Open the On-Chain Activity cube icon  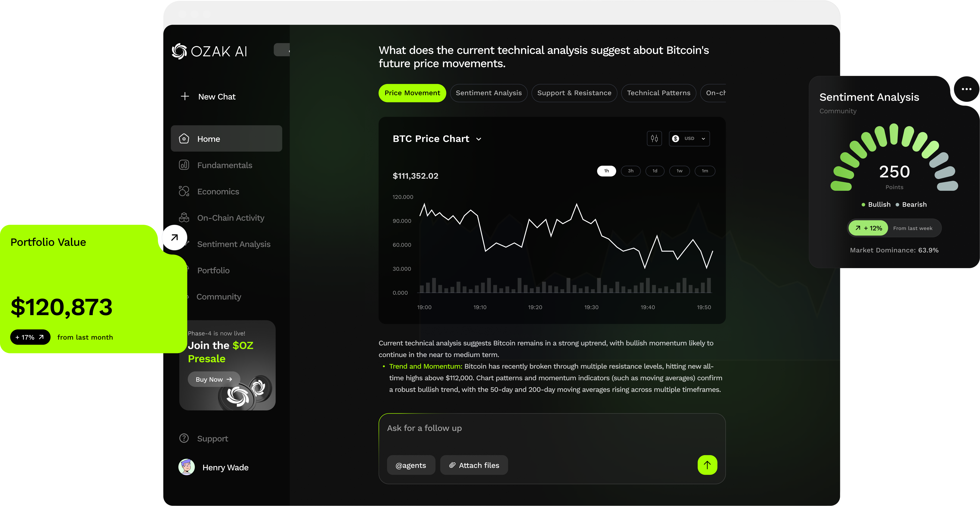tap(184, 218)
